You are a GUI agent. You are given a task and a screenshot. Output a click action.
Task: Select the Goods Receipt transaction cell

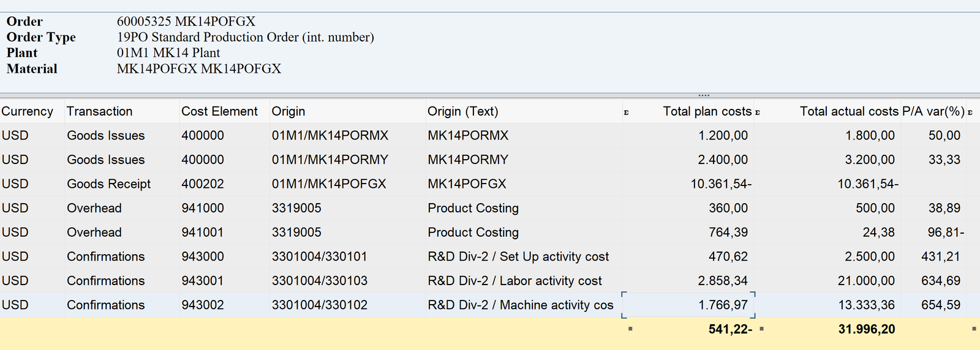[x=108, y=184]
